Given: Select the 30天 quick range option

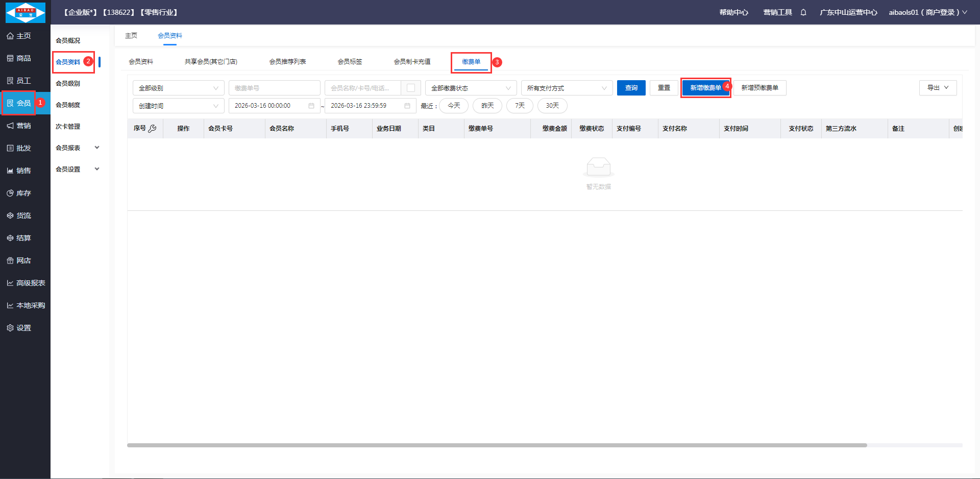Looking at the screenshot, I should 552,106.
